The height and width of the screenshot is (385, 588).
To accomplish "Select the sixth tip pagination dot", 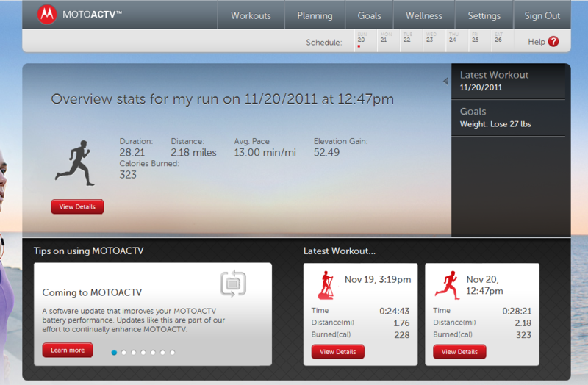I will coord(162,353).
